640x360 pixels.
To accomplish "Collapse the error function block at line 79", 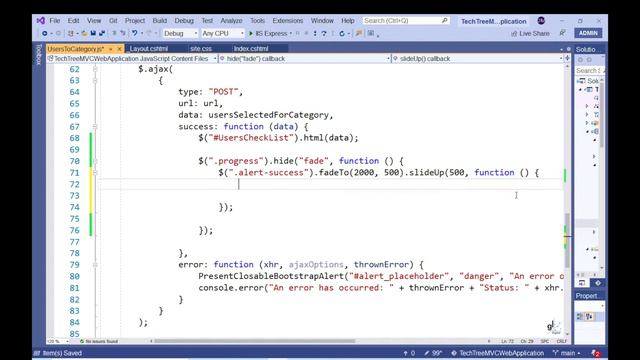I will [x=95, y=264].
